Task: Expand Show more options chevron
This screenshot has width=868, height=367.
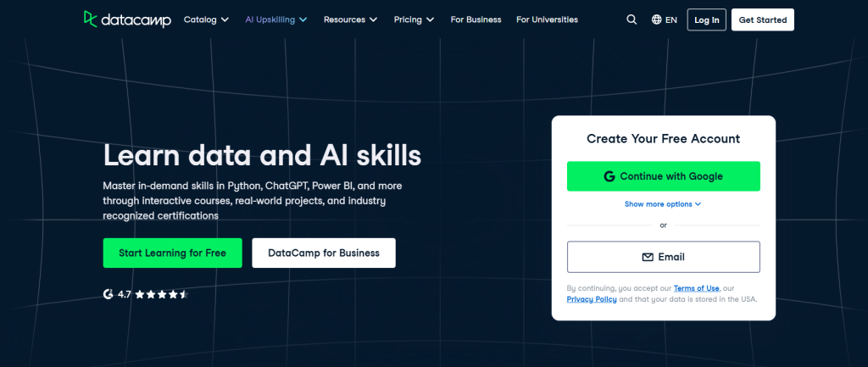Action: tap(698, 204)
